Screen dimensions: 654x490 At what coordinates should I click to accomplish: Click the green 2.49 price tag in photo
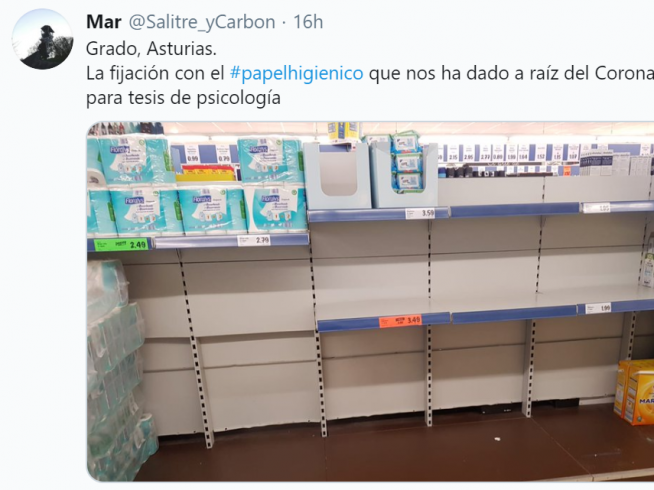pos(122,244)
